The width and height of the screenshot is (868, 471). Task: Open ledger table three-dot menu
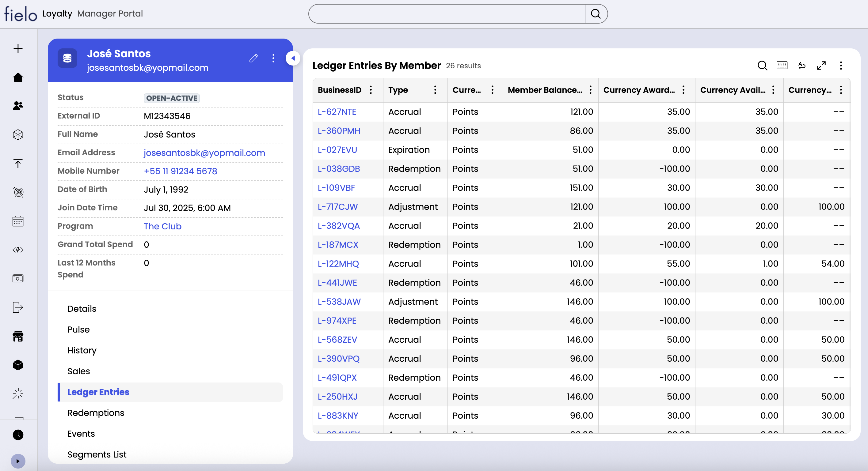pos(841,65)
